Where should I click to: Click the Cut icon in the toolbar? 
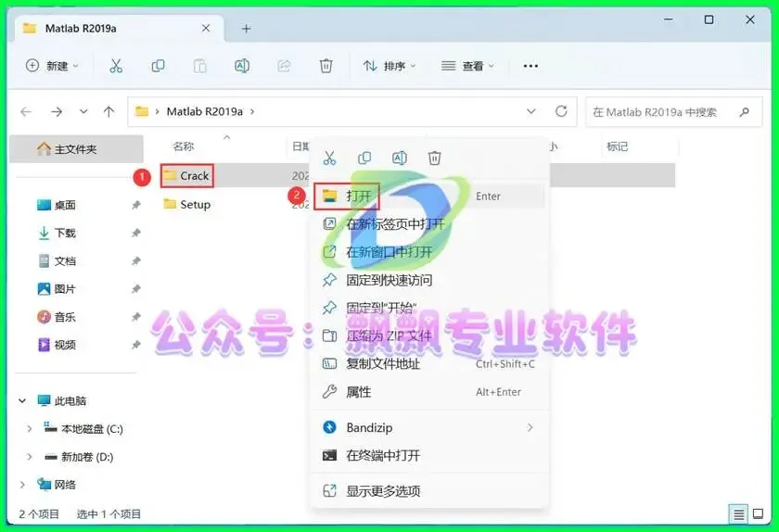pos(116,66)
